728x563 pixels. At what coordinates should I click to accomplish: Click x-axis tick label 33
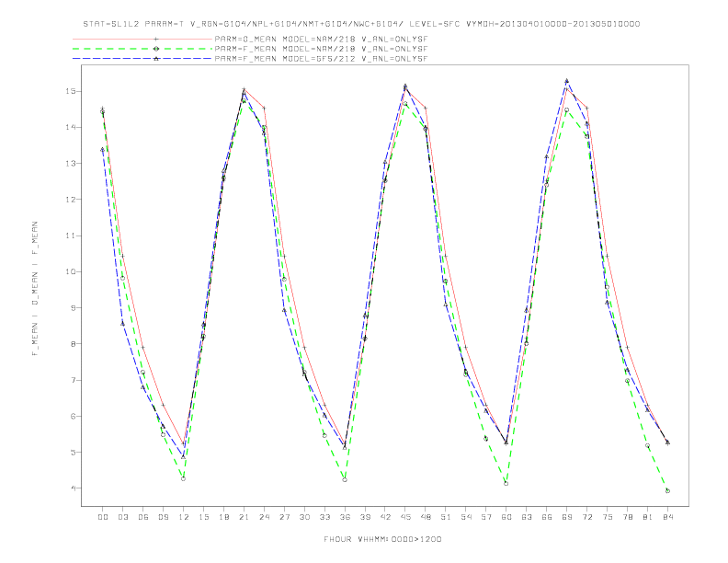(324, 517)
